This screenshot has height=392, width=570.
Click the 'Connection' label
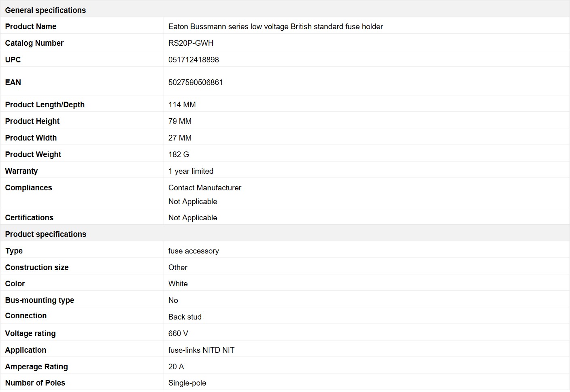tap(26, 315)
